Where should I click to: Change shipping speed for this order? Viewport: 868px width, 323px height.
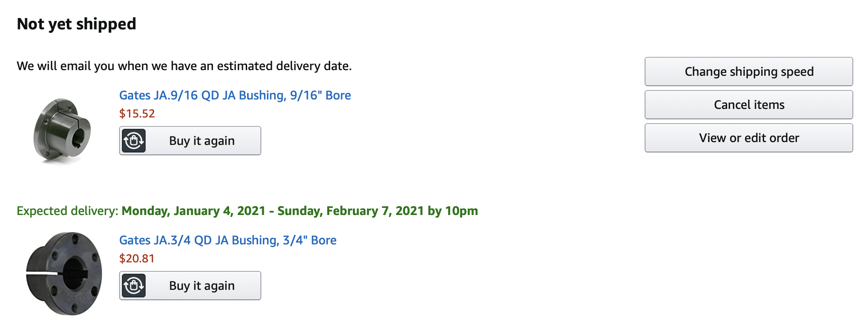748,72
